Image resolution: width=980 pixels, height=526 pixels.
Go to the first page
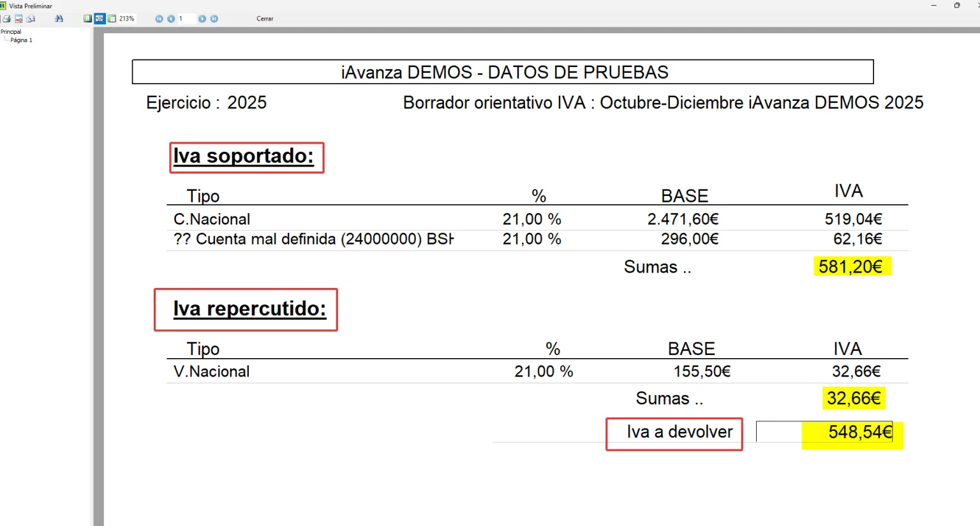coord(159,19)
